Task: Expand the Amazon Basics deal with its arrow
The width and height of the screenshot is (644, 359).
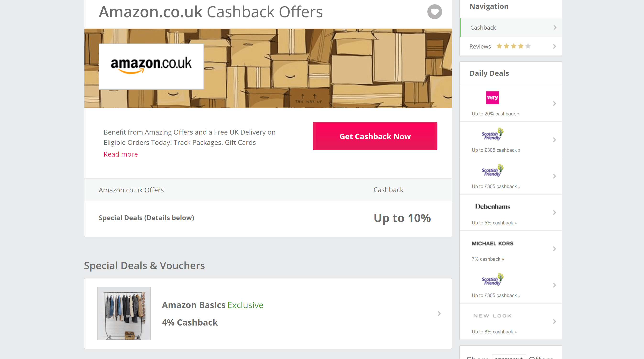Action: tap(439, 314)
